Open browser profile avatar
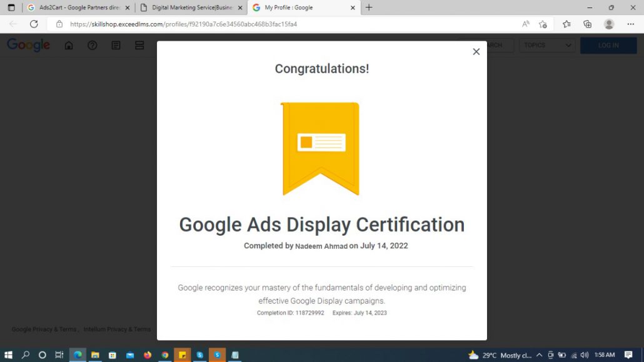The height and width of the screenshot is (362, 644). click(609, 24)
